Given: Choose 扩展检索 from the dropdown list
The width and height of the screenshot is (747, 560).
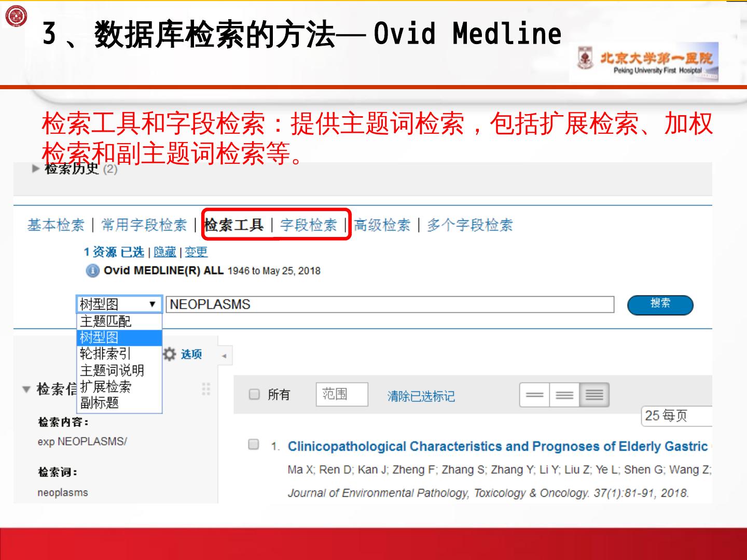Looking at the screenshot, I should 119,386.
